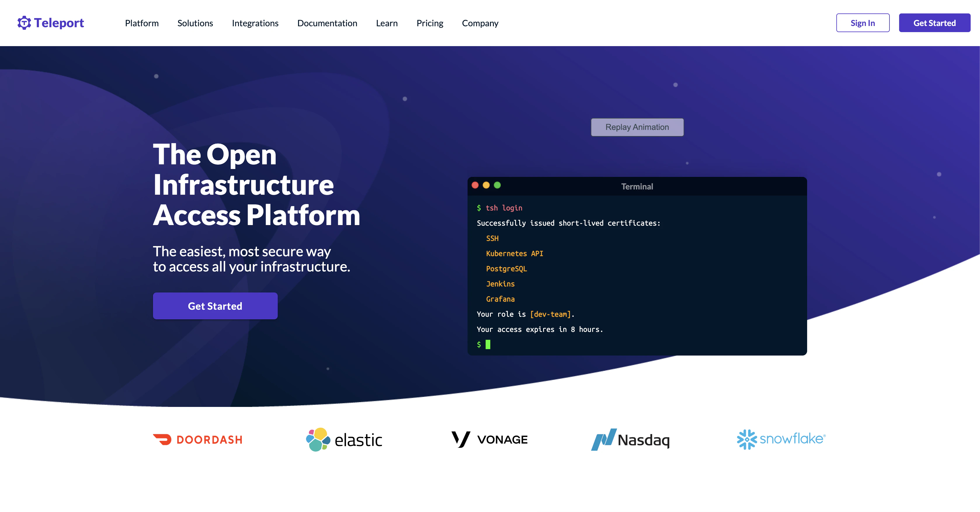Open the Documentation menu
The image size is (980, 512).
(327, 23)
